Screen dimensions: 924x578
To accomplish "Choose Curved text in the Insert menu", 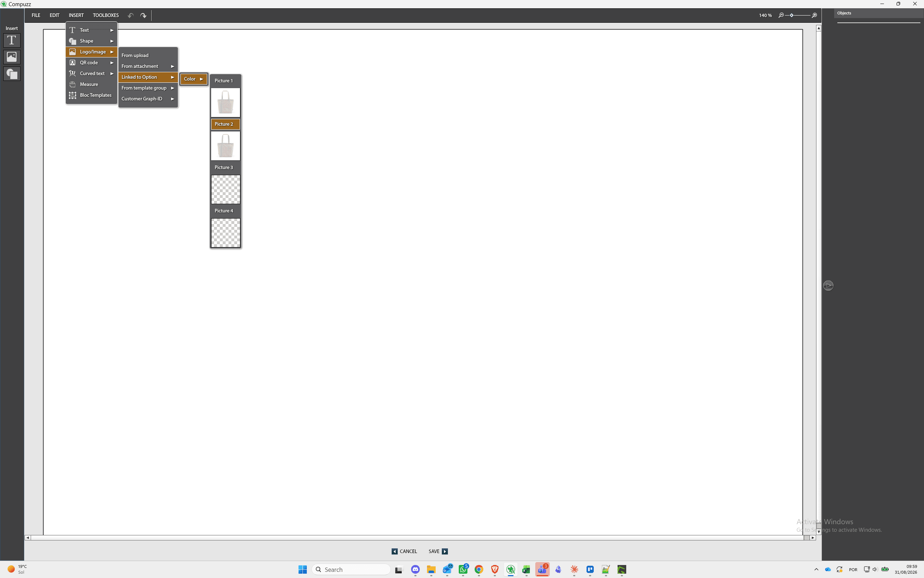I will (x=91, y=73).
